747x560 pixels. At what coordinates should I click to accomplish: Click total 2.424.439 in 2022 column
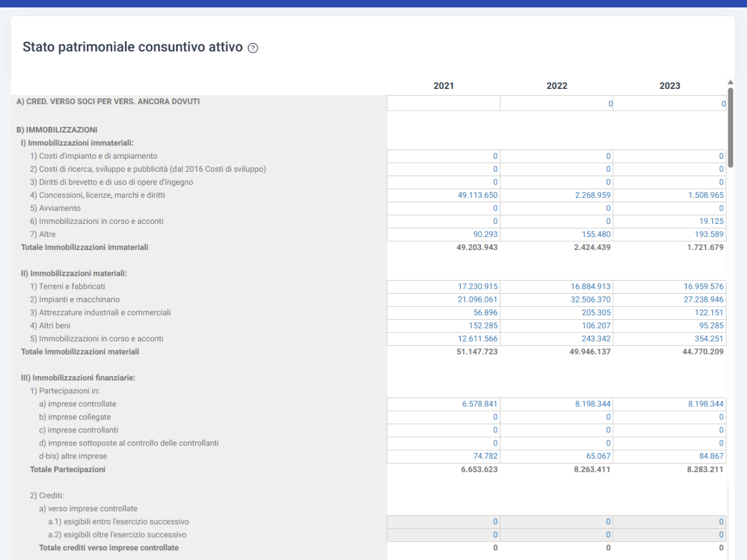pyautogui.click(x=593, y=248)
